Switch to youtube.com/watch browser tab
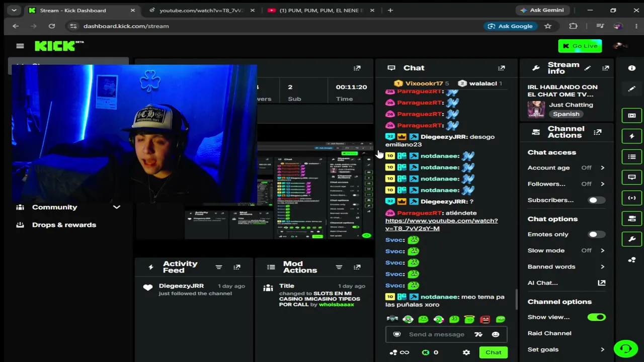 [x=201, y=10]
